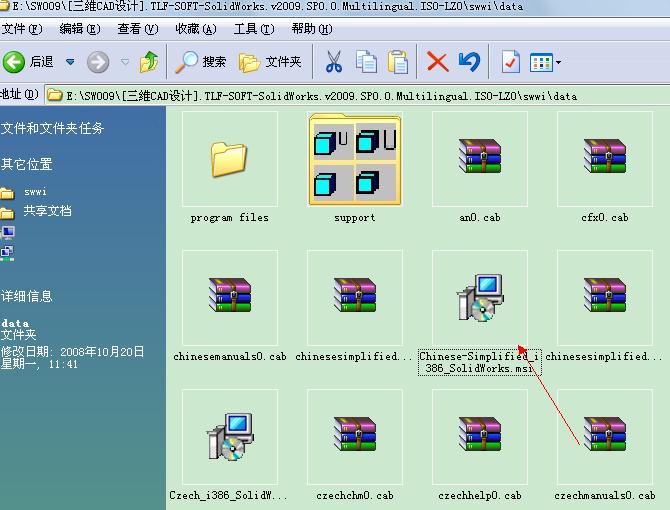Screen dimensions: 670x510
Task: Select the Czech_i386_SolidW... installer icon
Action: 230,437
